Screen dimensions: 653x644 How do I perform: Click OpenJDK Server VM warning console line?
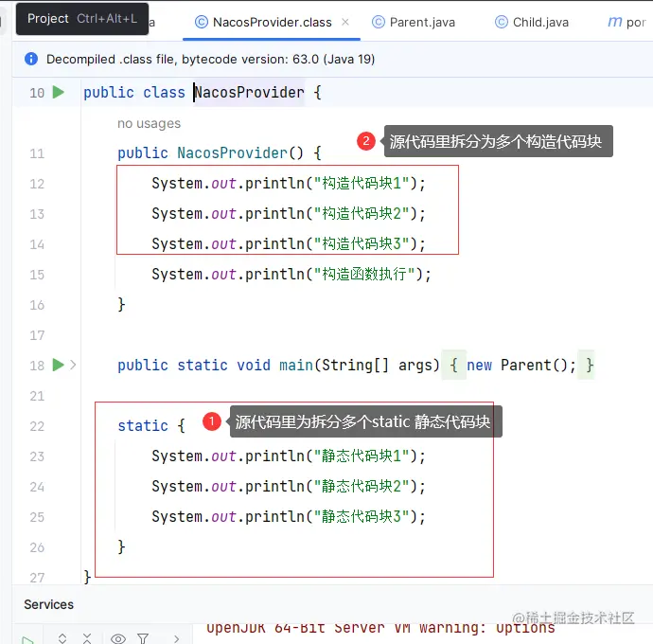tap(380, 628)
